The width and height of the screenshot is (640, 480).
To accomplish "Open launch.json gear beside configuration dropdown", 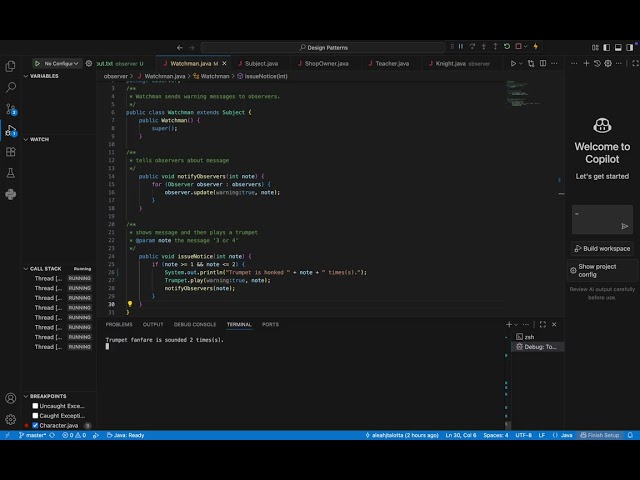I will pos(89,63).
